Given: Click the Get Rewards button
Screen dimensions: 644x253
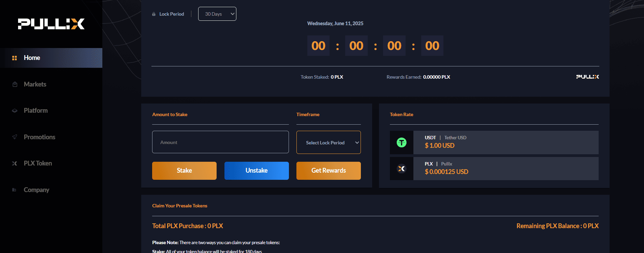Looking at the screenshot, I should click(x=328, y=171).
